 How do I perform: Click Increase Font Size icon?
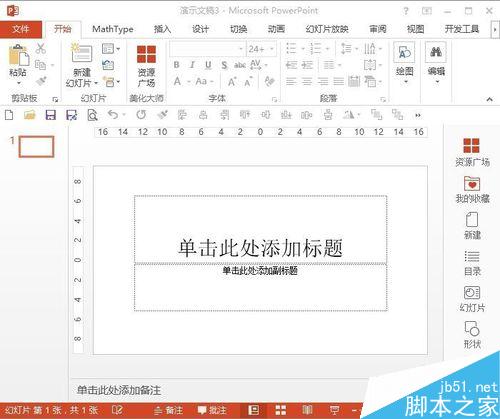[232, 81]
